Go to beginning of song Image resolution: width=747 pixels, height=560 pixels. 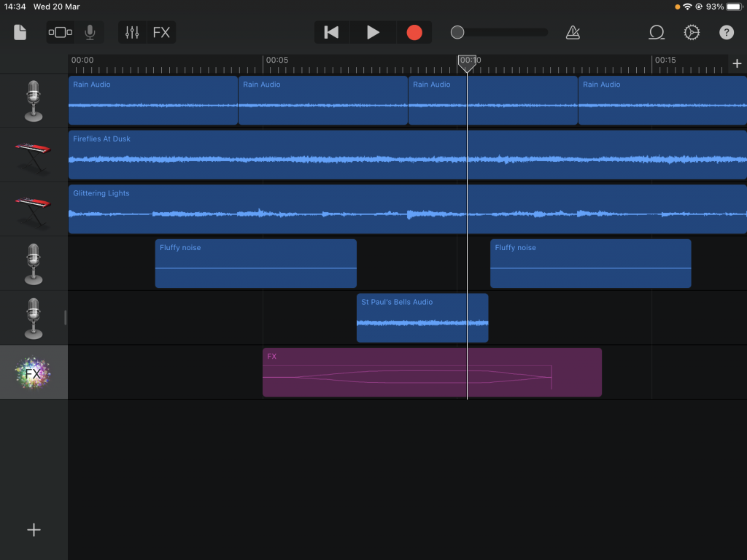tap(332, 32)
